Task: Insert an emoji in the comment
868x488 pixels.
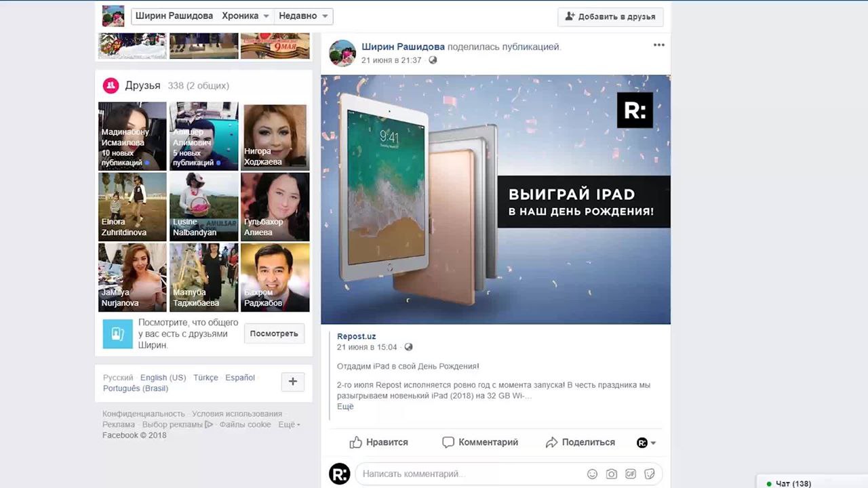Action: [x=592, y=474]
